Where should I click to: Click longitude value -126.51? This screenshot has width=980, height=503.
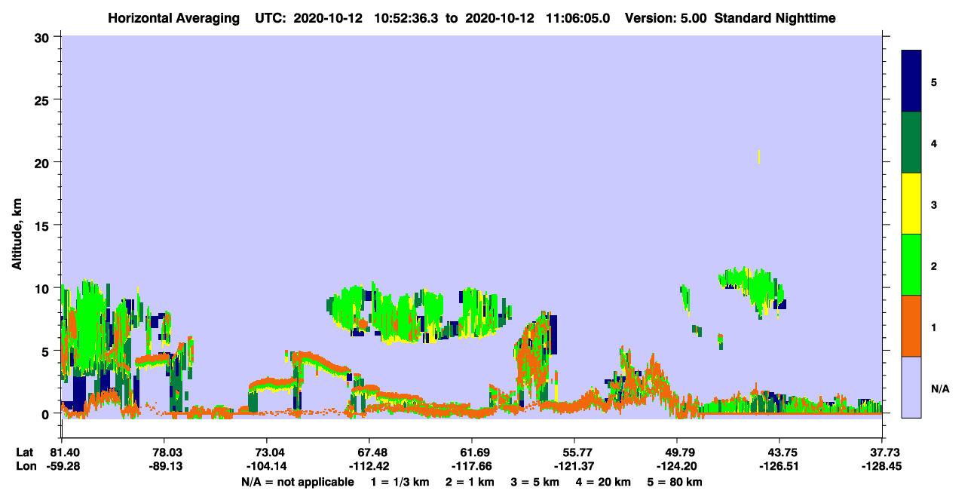click(x=779, y=466)
